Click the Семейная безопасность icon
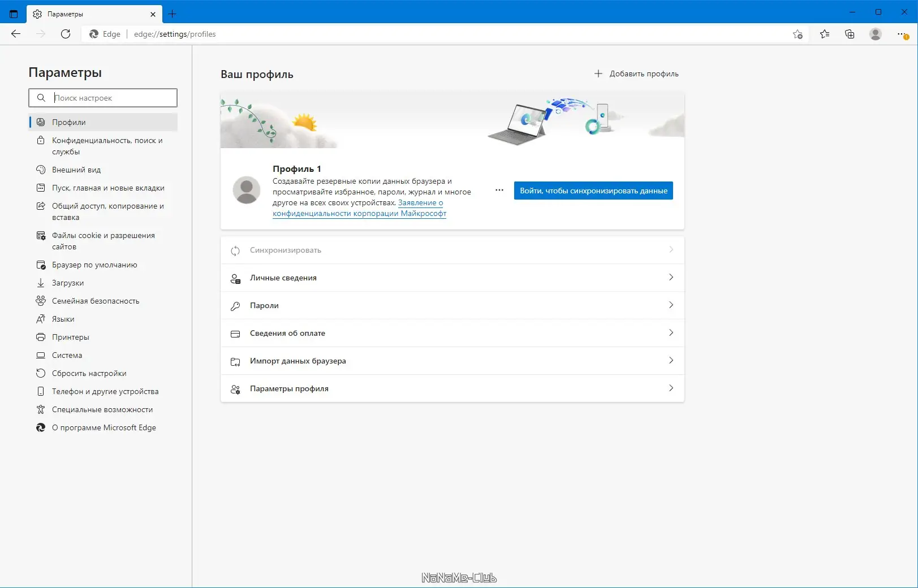 coord(41,301)
